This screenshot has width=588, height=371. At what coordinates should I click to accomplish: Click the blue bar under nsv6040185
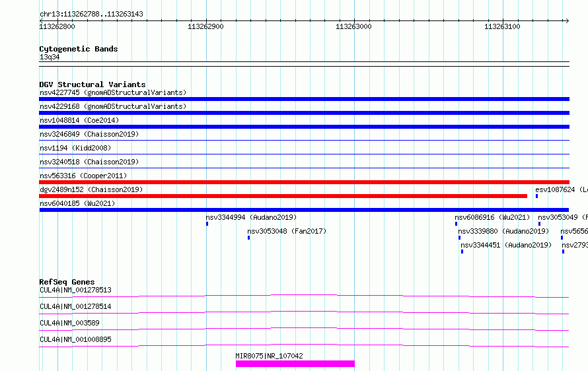click(x=304, y=210)
